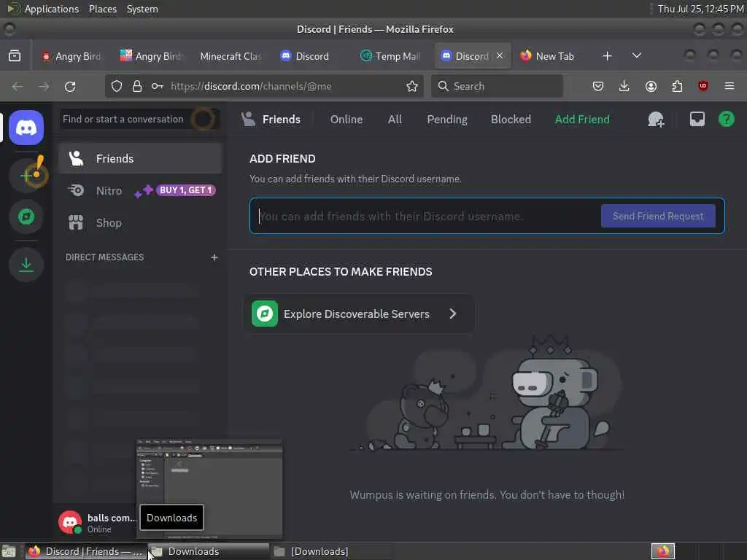Viewport: 747px width, 560px height.
Task: Click Find or start a conversation box
Action: [141, 119]
